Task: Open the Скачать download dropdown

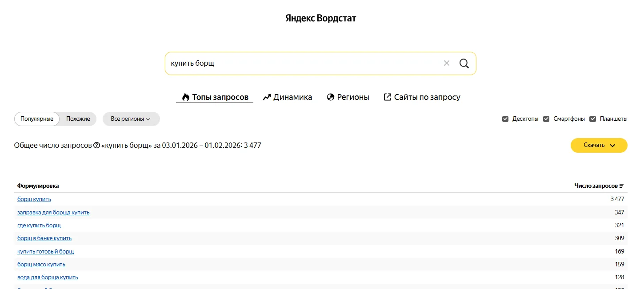Action: pos(599,145)
